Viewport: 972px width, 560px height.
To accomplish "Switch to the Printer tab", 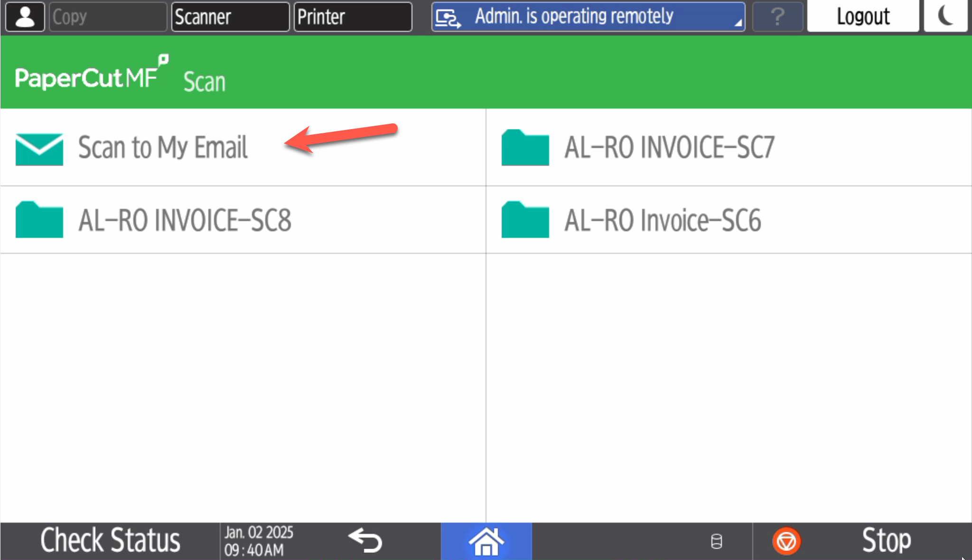I will (x=353, y=17).
